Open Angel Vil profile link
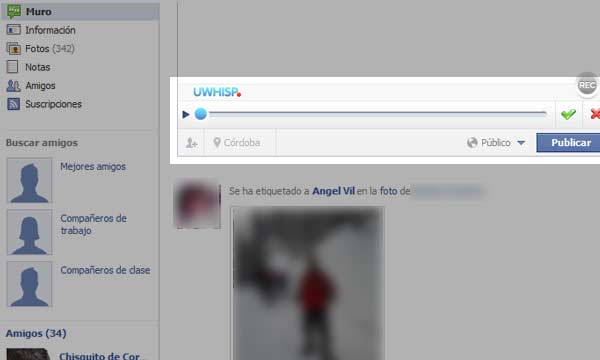The height and width of the screenshot is (360, 600). coord(333,191)
